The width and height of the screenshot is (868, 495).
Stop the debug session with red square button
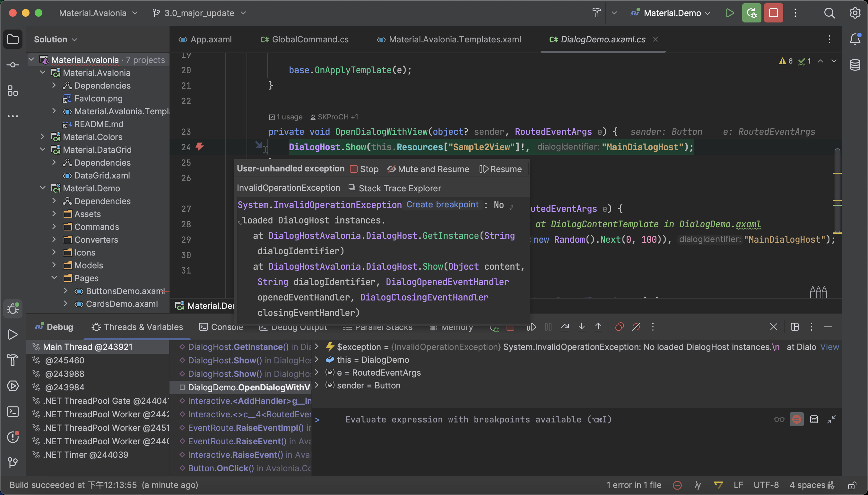(773, 13)
